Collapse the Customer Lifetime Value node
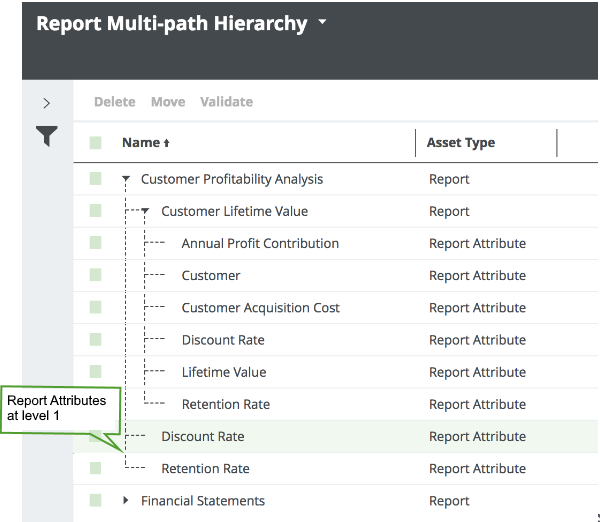 tap(146, 212)
